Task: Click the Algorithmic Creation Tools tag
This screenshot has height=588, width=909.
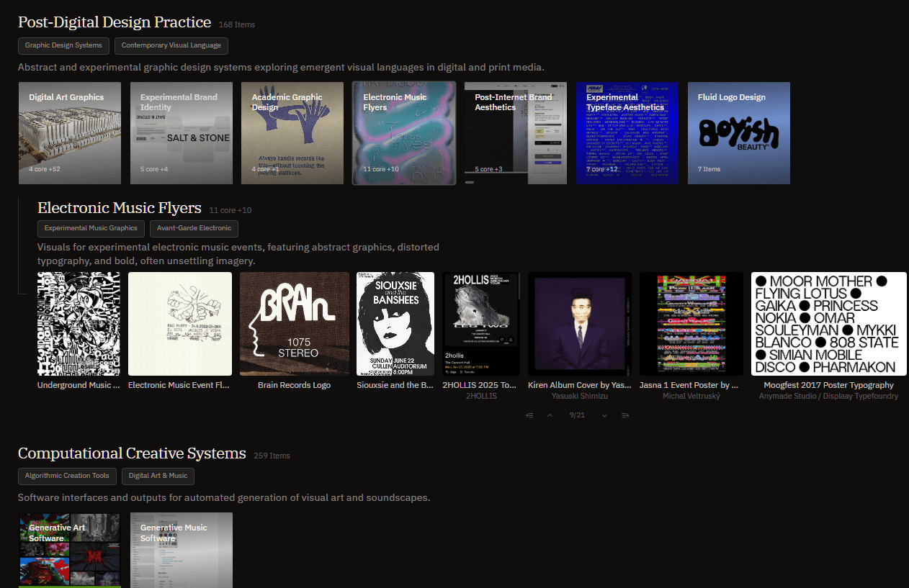Action: [67, 476]
